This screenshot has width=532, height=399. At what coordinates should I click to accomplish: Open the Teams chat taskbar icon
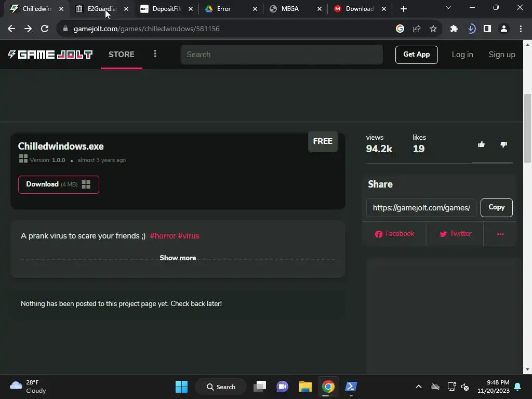click(282, 387)
